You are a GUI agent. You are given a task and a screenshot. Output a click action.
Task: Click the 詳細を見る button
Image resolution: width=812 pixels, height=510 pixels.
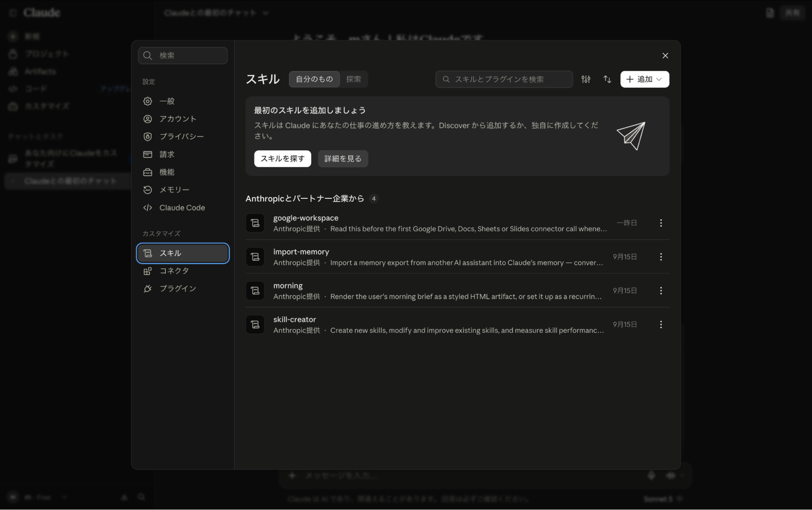tap(343, 159)
